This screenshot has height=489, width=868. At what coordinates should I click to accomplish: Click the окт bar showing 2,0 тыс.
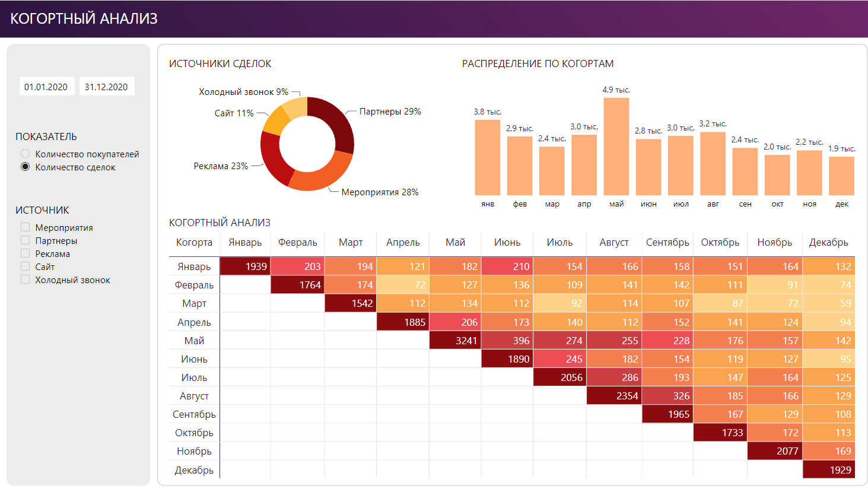(777, 175)
